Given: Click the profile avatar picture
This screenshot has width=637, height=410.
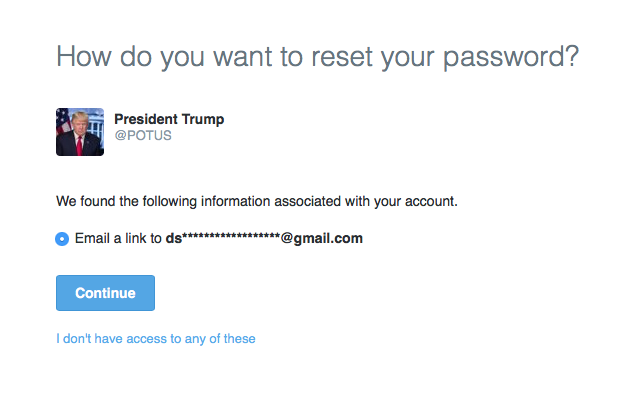Looking at the screenshot, I should 80,132.
